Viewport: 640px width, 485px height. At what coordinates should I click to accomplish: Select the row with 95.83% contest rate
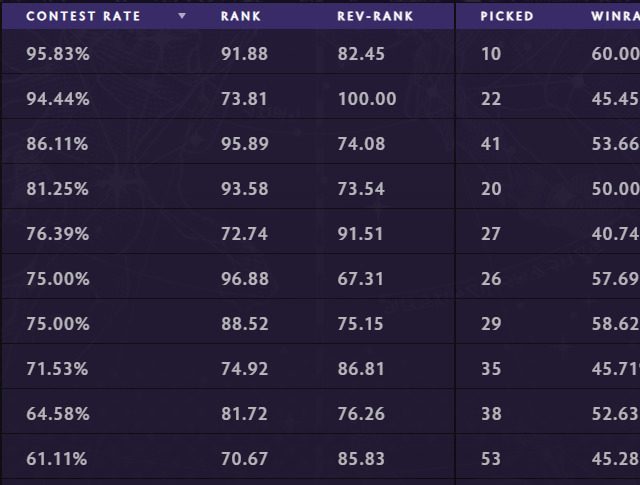click(x=58, y=54)
